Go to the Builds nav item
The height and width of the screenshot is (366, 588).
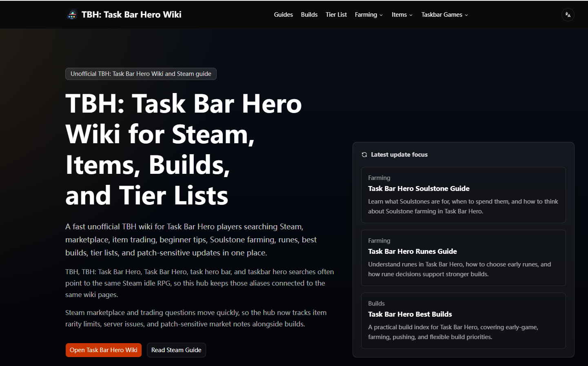(309, 15)
